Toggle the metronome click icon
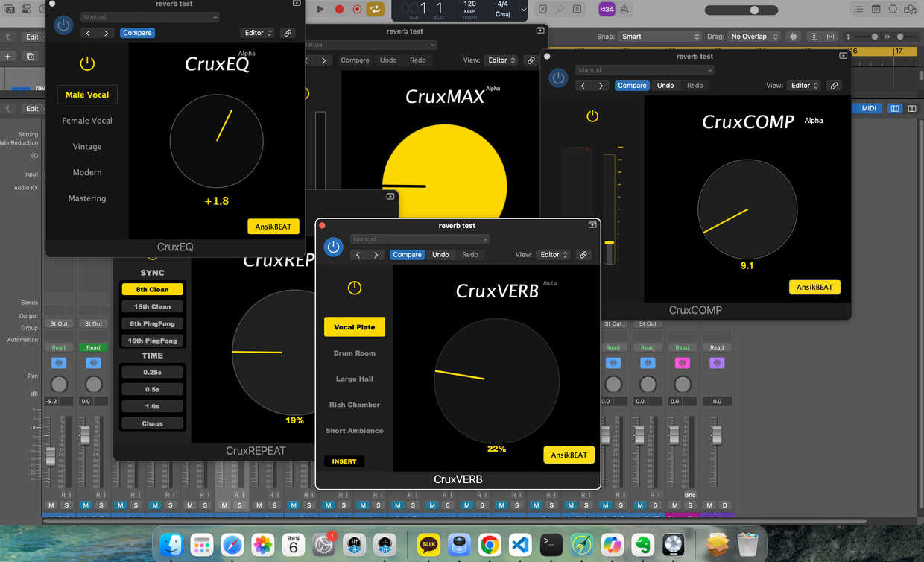 pyautogui.click(x=624, y=9)
